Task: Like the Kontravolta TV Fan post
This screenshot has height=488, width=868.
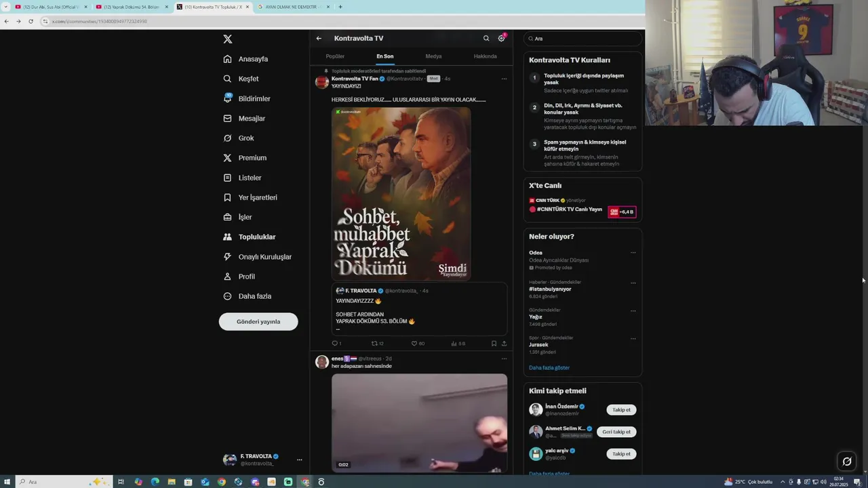Action: 418,344
